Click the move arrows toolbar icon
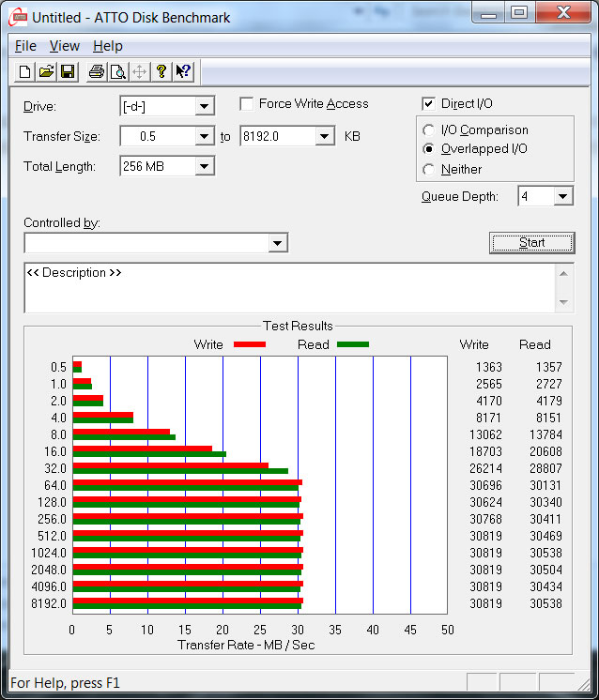This screenshot has width=599, height=700. click(139, 71)
